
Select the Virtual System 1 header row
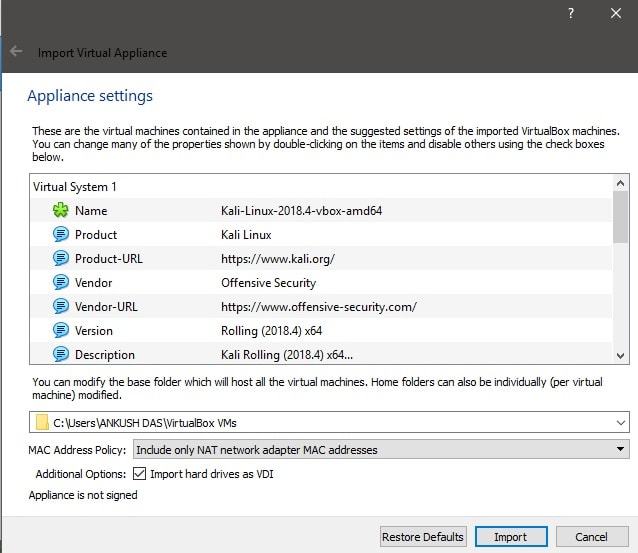tap(75, 187)
